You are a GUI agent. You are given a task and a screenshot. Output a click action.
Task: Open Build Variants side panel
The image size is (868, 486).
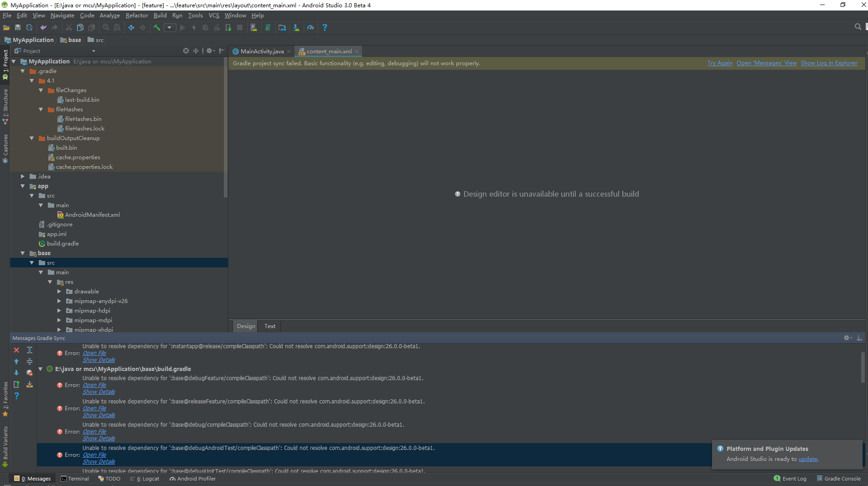coord(5,446)
